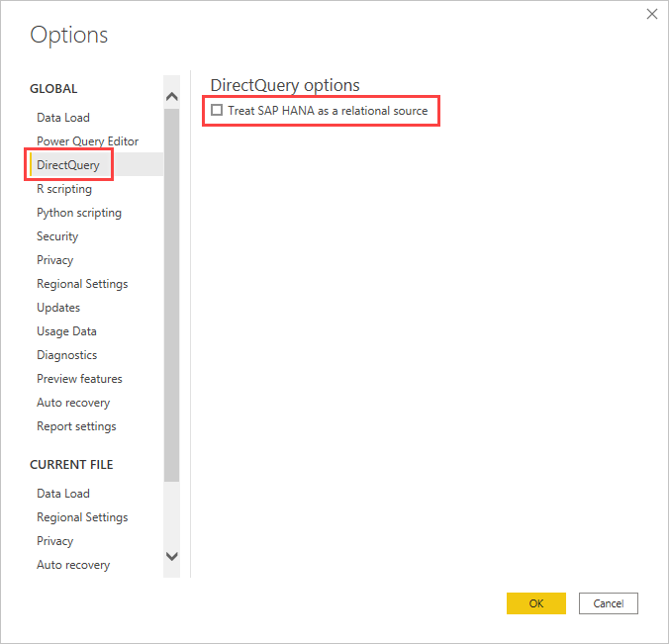Select Current File Regional Settings
Screen dimensions: 669x644
(x=82, y=517)
